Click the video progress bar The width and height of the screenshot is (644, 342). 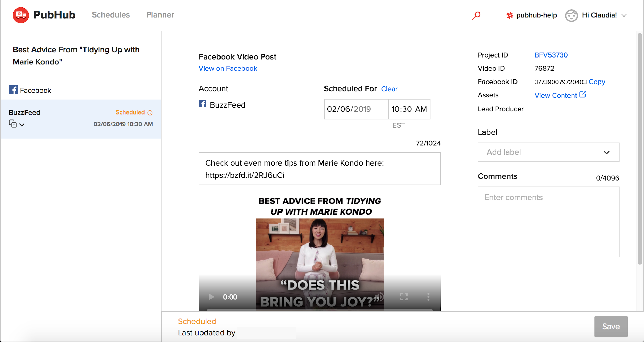pos(319,310)
